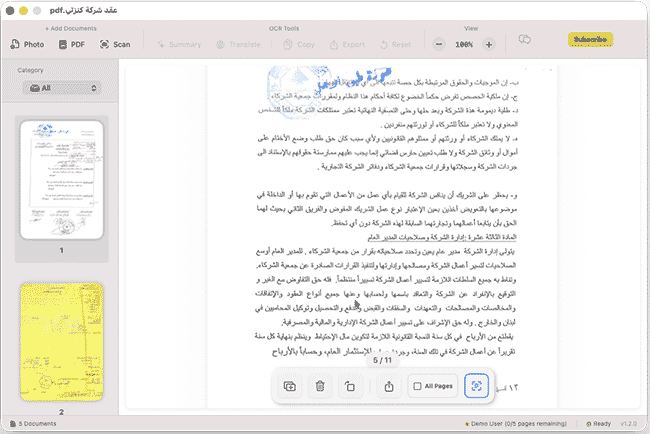The height and width of the screenshot is (434, 650).
Task: Click the v1.2.0 version label
Action: tap(628, 424)
